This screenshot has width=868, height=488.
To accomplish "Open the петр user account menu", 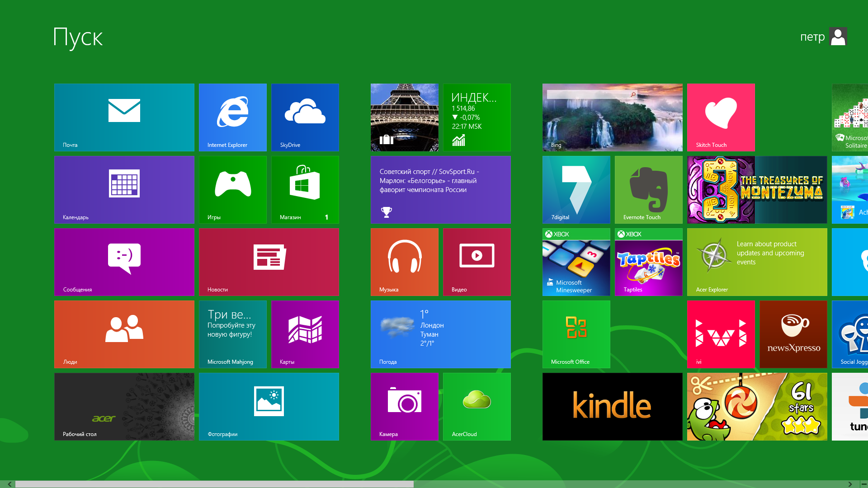I will [x=823, y=37].
